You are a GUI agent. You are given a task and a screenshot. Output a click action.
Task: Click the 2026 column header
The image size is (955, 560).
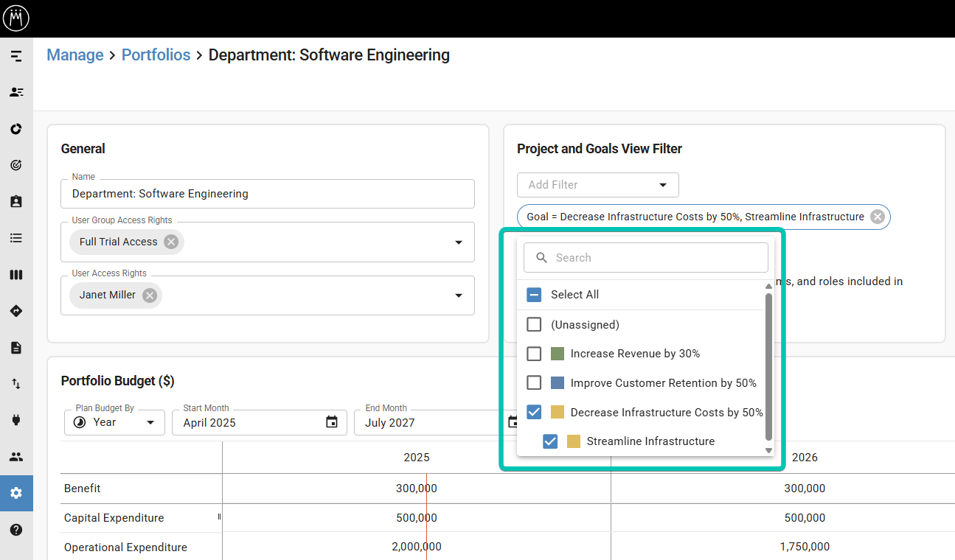[805, 458]
